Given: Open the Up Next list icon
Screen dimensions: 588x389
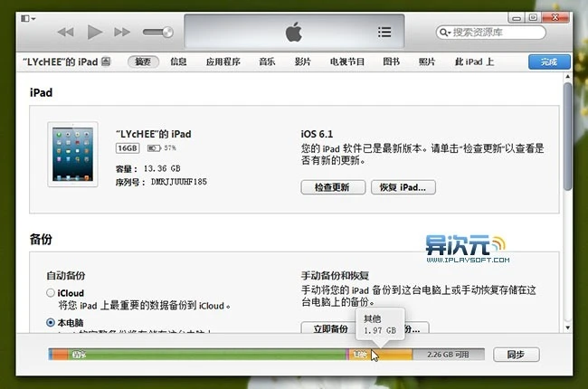Looking at the screenshot, I should [x=384, y=32].
